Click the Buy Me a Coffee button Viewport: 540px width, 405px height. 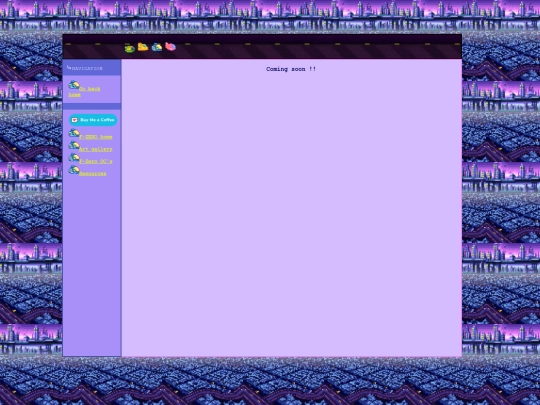[x=93, y=120]
